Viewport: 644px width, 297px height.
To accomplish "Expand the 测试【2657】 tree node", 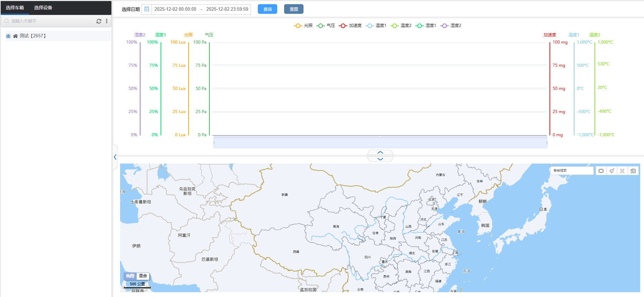I will [8, 36].
